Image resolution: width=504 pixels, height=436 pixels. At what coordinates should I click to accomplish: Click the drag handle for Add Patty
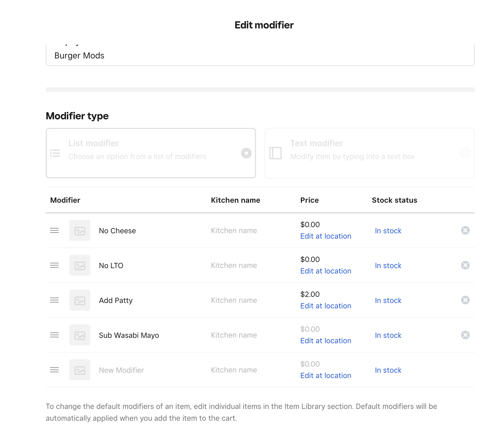[54, 300]
